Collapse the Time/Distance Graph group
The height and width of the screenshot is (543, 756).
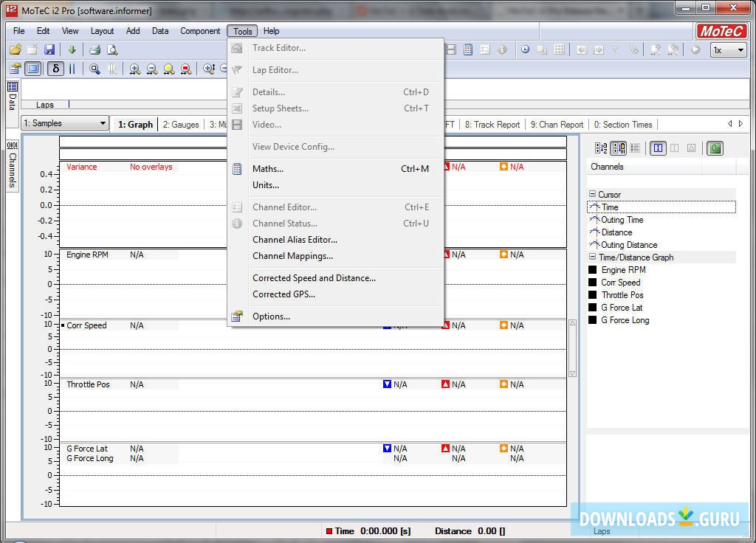(x=592, y=257)
